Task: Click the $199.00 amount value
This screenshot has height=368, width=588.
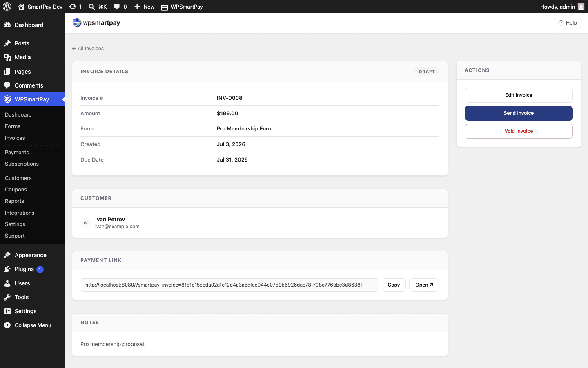Action: point(227,114)
